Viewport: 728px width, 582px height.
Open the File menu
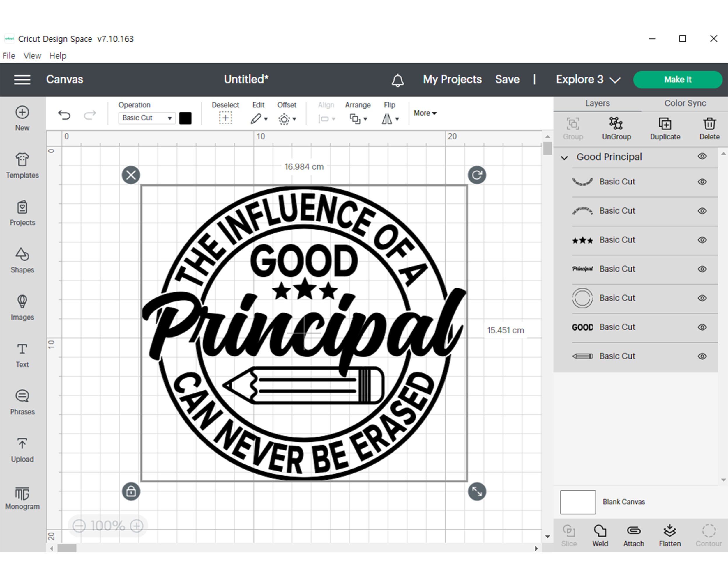(x=9, y=56)
